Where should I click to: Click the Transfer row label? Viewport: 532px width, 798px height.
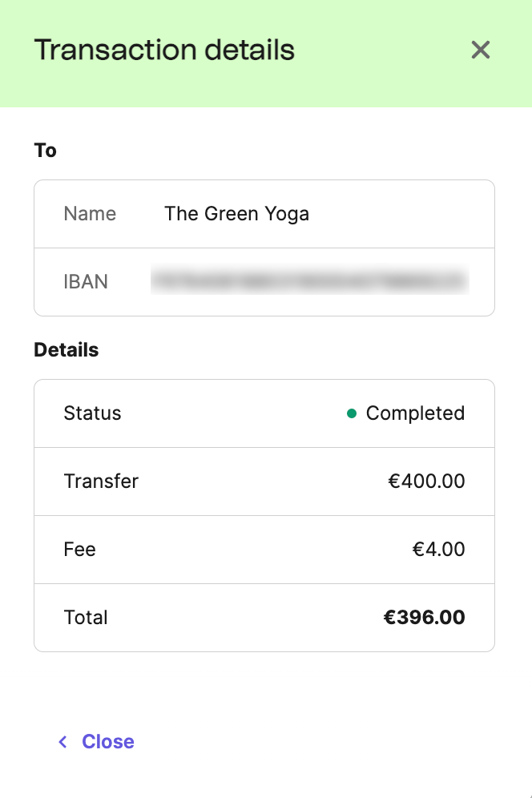click(x=101, y=482)
